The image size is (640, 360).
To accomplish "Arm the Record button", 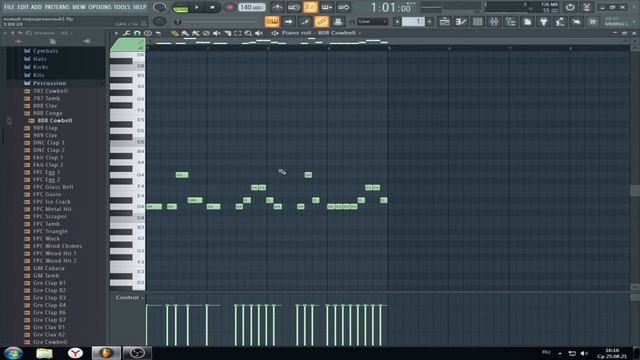I will pyautogui.click(x=230, y=7).
